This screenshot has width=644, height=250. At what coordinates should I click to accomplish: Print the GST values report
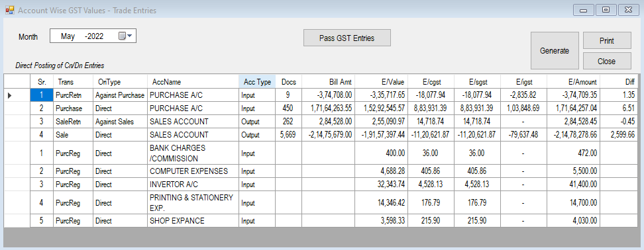click(x=607, y=40)
